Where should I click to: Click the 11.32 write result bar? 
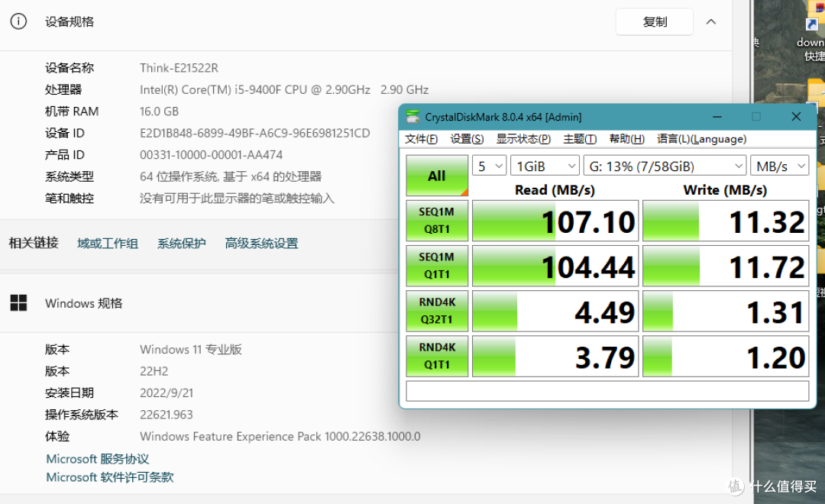coord(726,221)
